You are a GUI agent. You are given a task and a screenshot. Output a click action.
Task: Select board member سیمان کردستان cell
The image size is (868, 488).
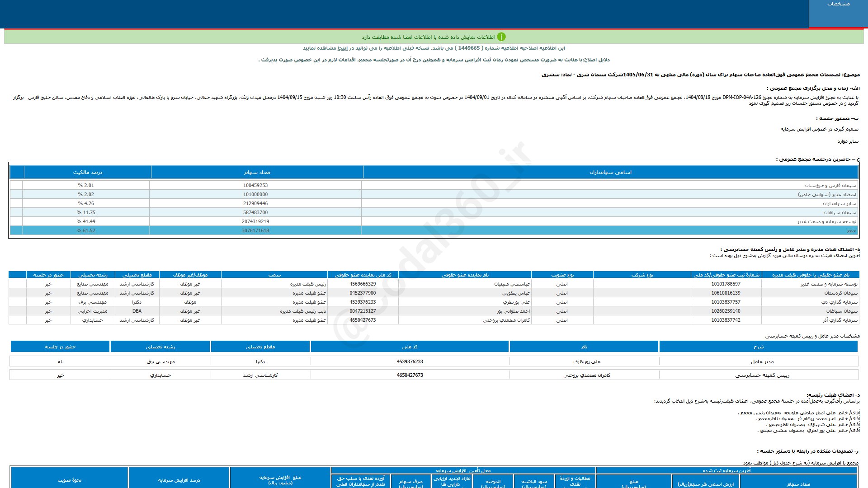[841, 293]
